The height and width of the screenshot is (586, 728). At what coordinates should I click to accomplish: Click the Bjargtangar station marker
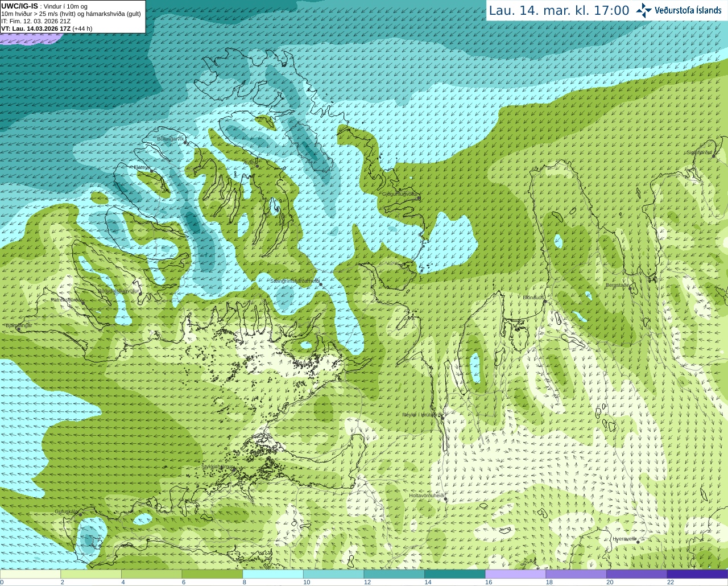[x=18, y=329]
